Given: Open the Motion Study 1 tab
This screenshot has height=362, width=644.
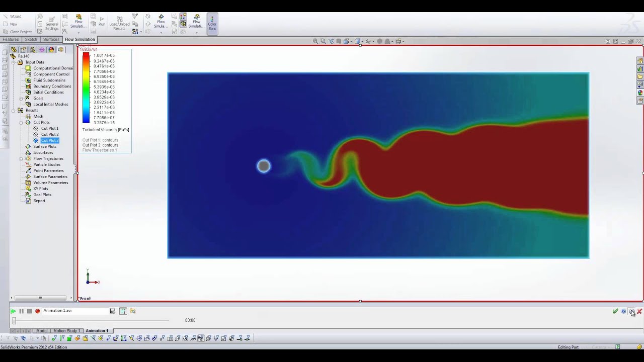Looking at the screenshot, I should [66, 331].
